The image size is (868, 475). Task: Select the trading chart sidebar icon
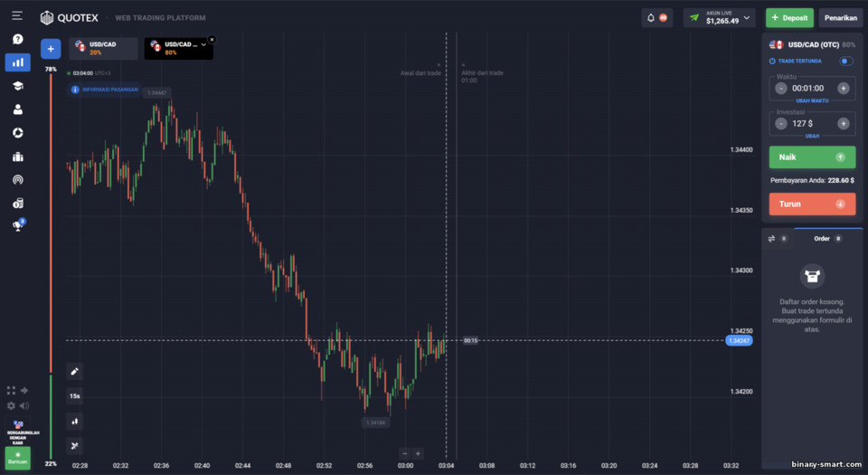point(18,62)
